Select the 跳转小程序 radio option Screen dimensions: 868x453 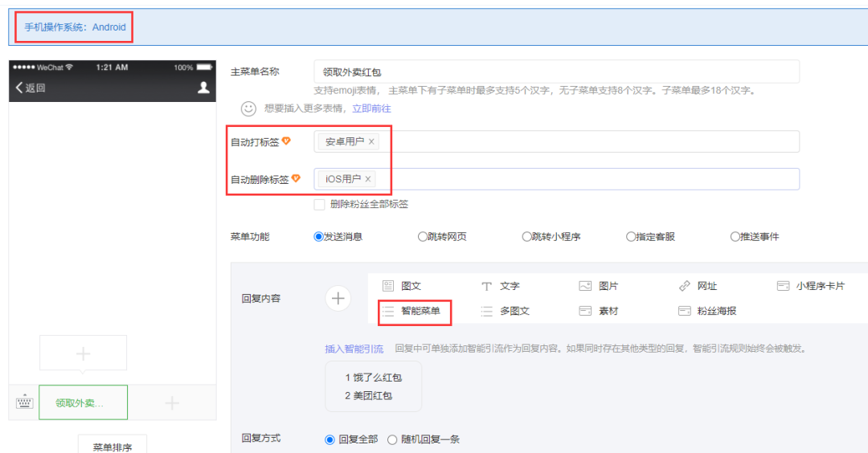point(526,237)
